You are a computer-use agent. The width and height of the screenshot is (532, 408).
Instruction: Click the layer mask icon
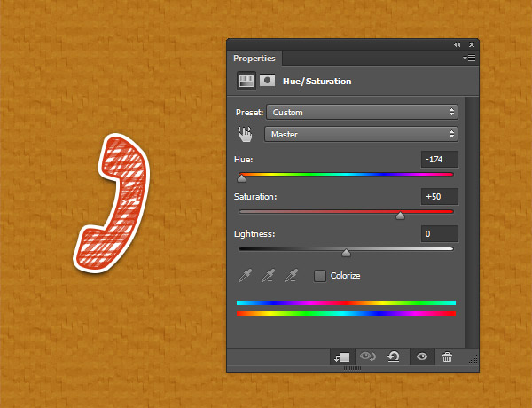(x=266, y=81)
